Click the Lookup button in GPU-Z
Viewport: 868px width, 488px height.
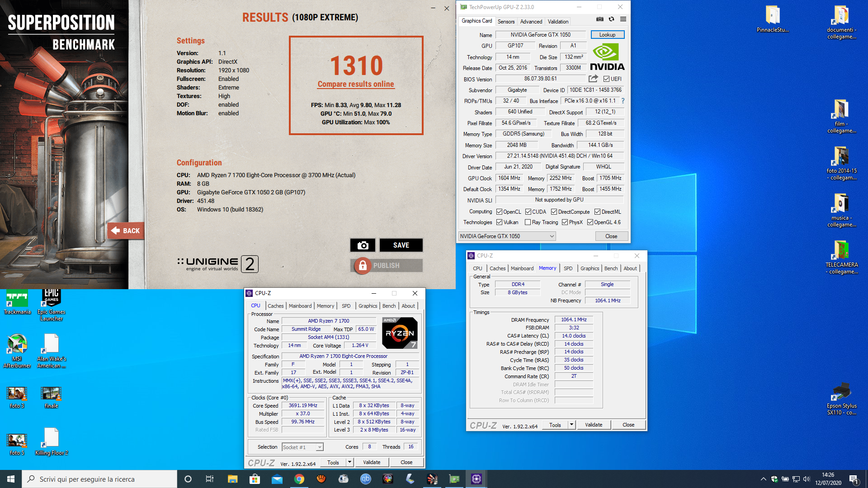[x=607, y=35]
